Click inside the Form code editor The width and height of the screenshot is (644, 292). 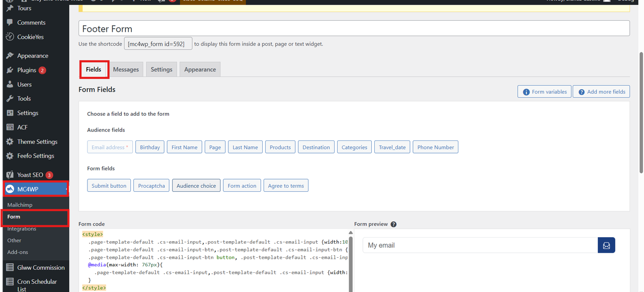[213, 261]
